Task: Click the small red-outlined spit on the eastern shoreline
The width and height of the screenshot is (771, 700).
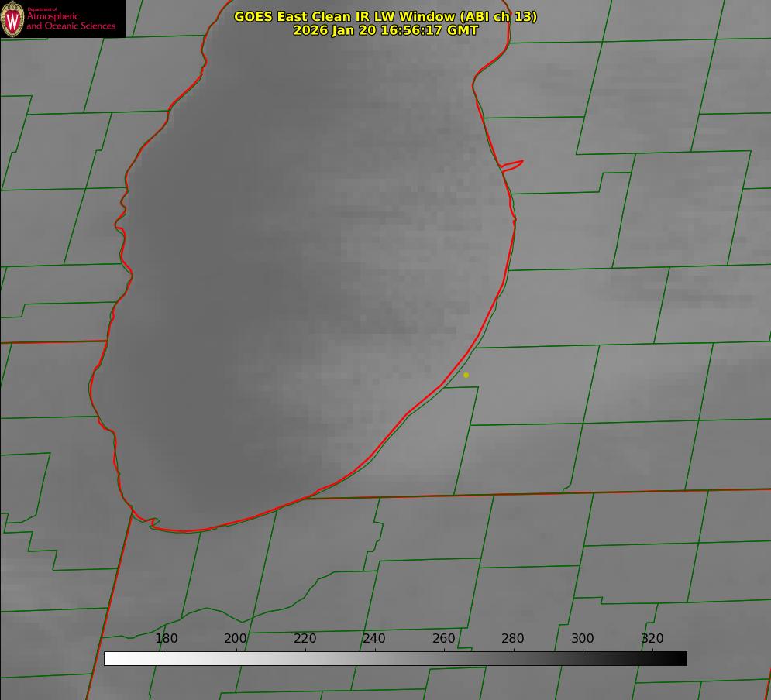Action: (x=513, y=164)
